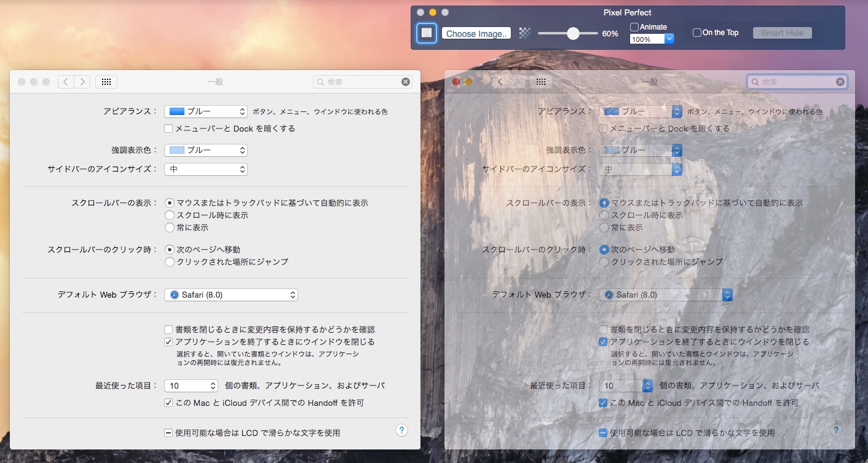
Task: Enable the Animate checkbox in Pixel Perfect
Action: [x=634, y=27]
